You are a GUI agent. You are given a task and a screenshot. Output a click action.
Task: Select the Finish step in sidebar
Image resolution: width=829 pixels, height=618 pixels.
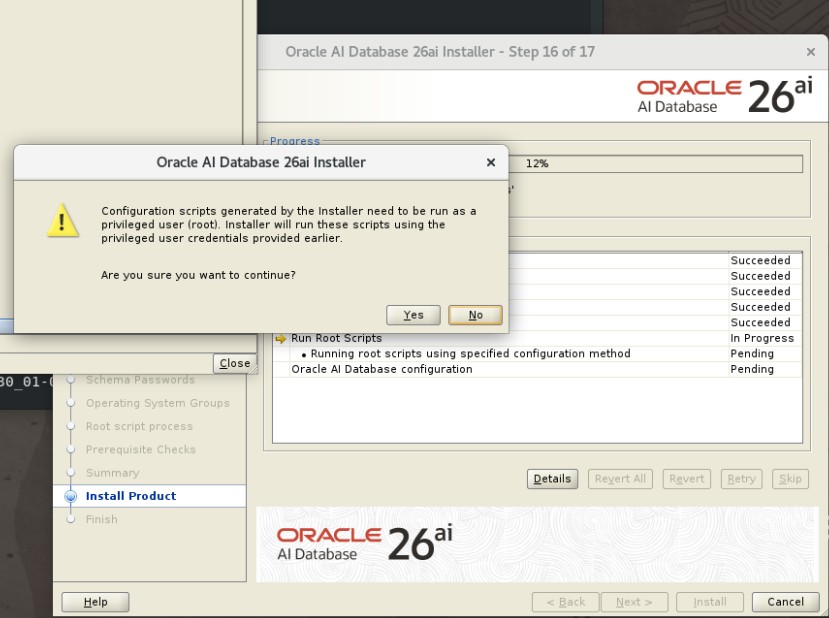(102, 519)
